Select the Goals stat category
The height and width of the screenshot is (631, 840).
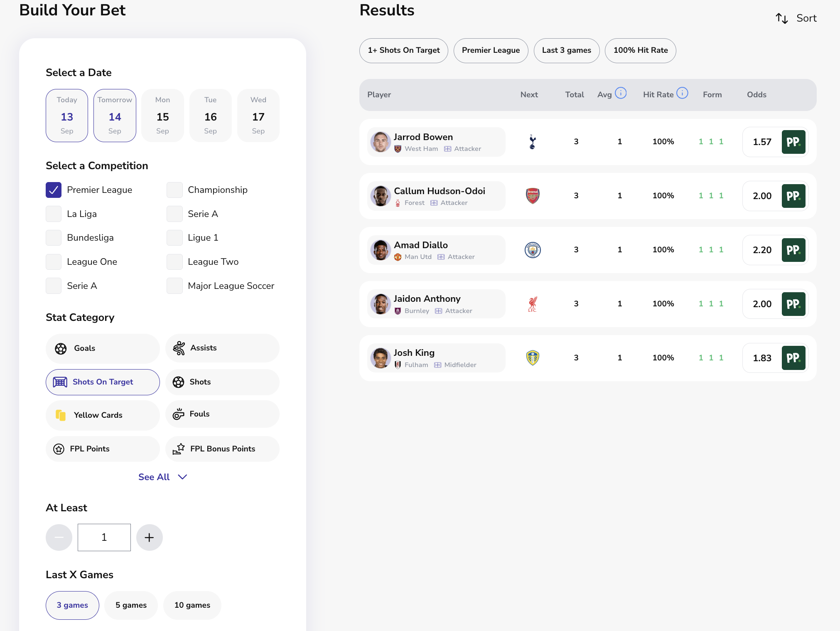click(103, 348)
